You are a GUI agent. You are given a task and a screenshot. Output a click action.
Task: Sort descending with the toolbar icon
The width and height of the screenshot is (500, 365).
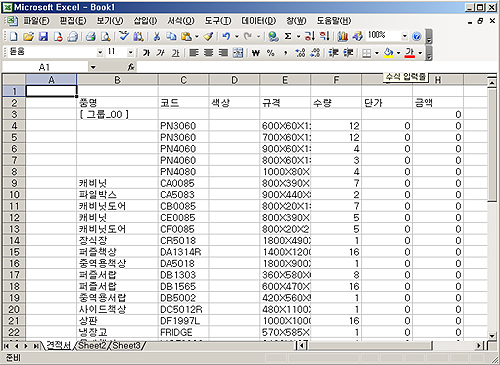click(324, 36)
